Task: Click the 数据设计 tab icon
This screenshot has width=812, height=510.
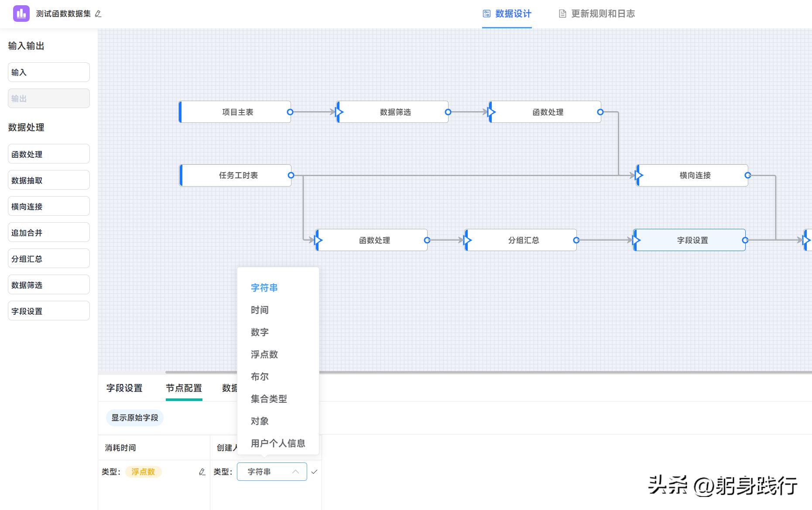Action: pos(487,14)
